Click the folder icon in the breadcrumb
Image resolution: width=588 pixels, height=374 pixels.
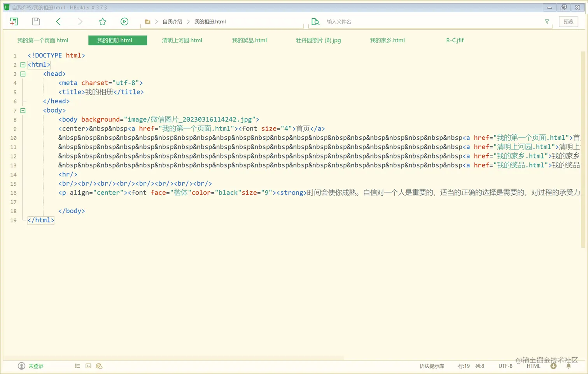point(148,22)
